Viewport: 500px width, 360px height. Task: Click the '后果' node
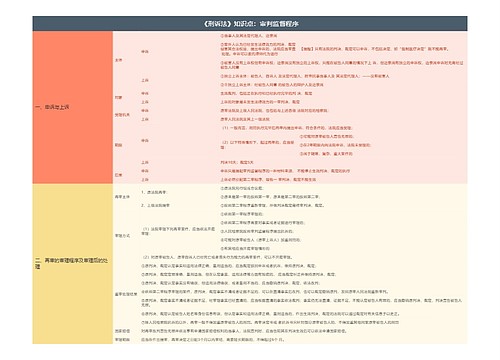click(x=118, y=175)
